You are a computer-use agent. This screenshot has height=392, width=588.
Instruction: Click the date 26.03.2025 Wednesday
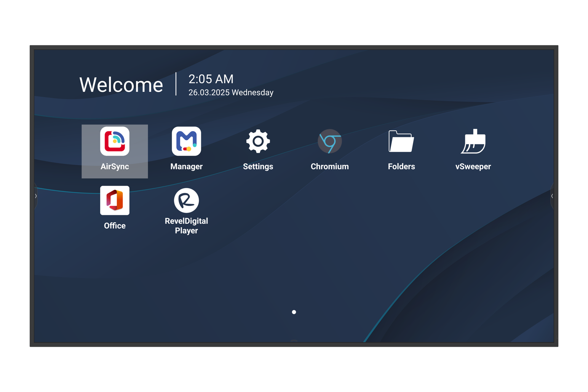(230, 92)
